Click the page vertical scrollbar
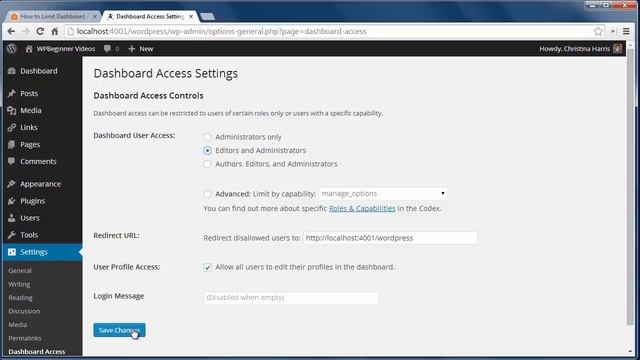Screen dimensions: 640x360 point(631,188)
